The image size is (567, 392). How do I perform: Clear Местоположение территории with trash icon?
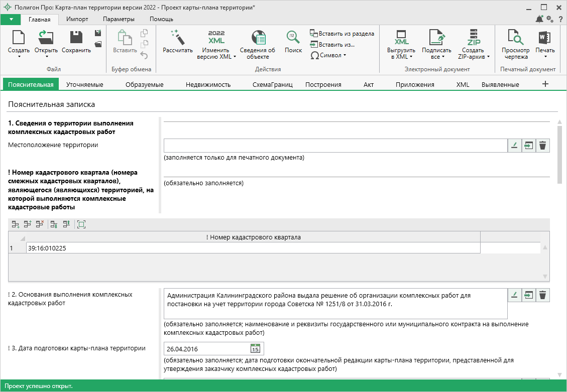(x=542, y=146)
